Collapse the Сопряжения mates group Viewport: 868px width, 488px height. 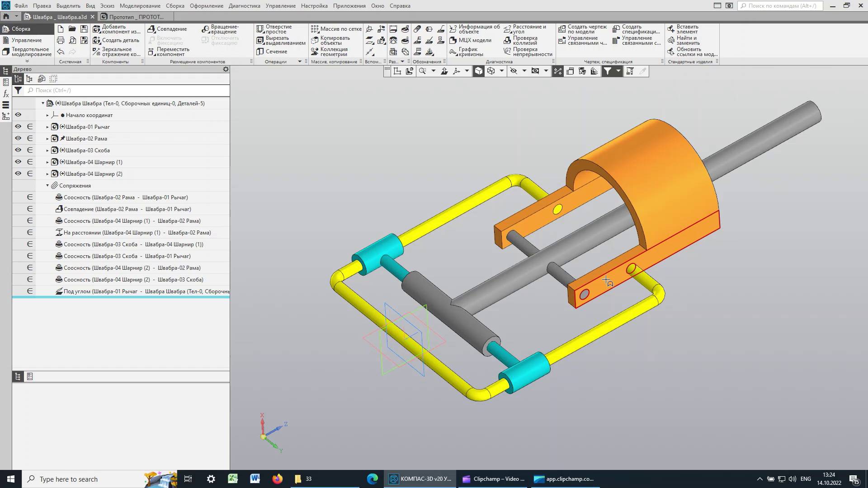[47, 185]
